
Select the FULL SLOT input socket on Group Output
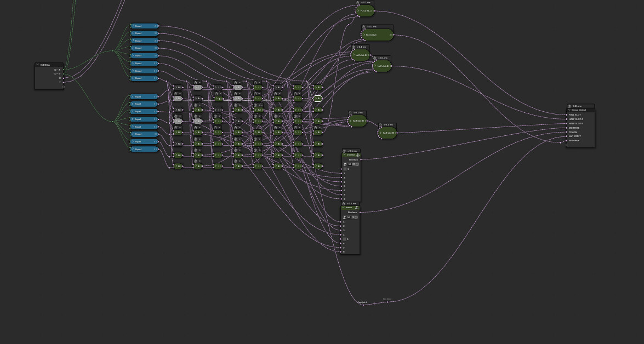567,114
